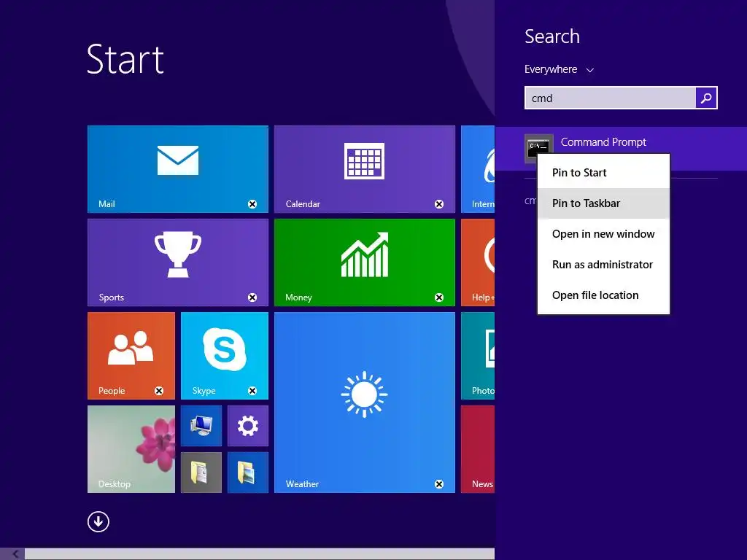Open the Calendar tile

[x=365, y=168]
